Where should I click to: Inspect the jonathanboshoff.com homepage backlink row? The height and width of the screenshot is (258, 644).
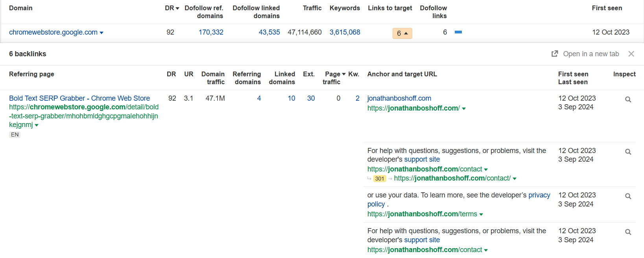(x=628, y=100)
